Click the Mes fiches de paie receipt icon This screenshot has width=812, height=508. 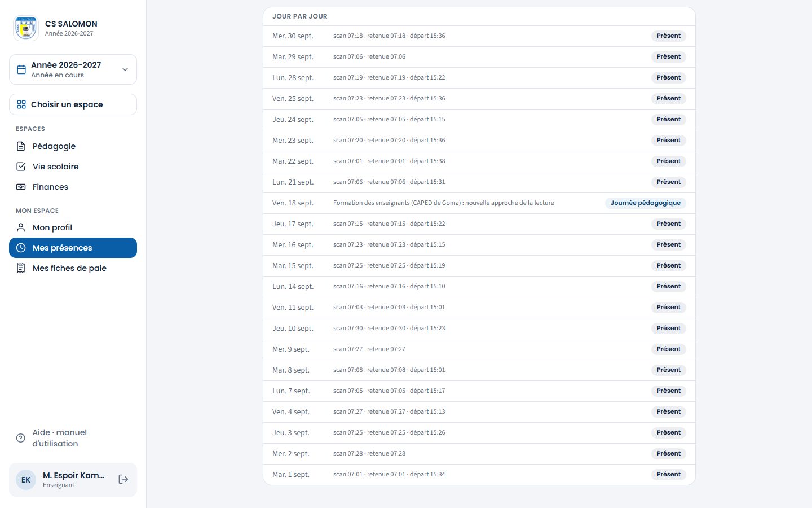click(x=21, y=268)
